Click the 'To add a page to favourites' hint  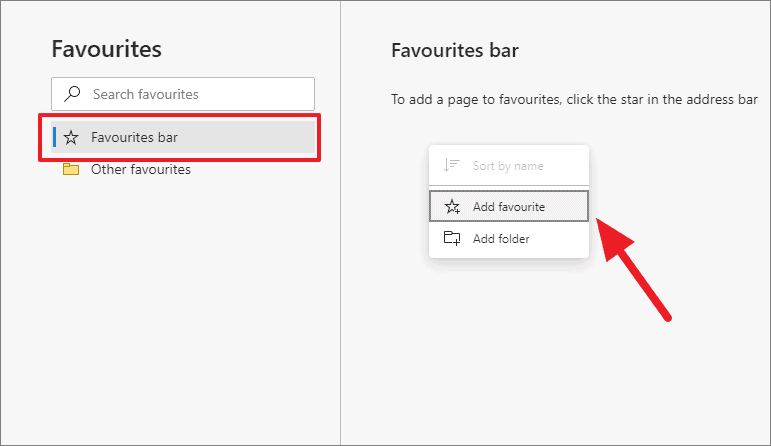pos(574,99)
